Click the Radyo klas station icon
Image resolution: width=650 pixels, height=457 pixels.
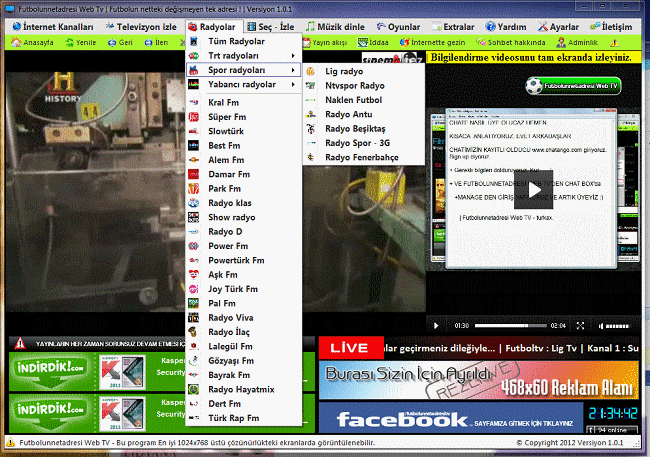point(194,203)
